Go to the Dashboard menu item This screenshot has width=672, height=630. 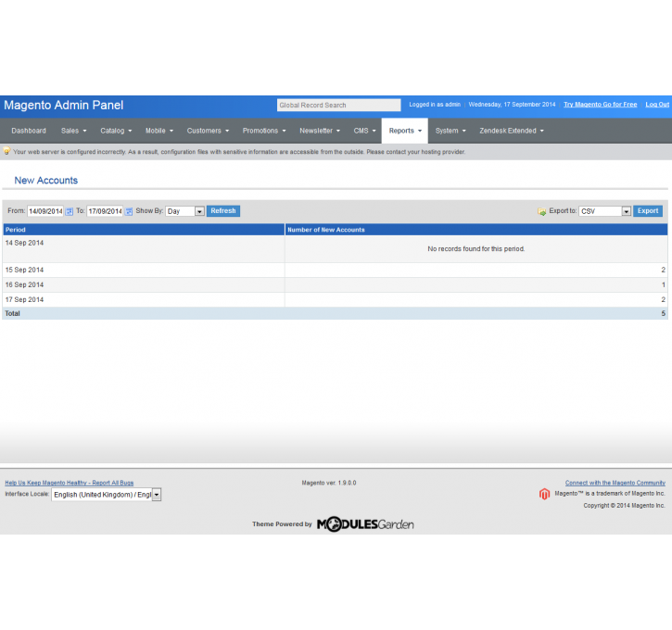[29, 131]
